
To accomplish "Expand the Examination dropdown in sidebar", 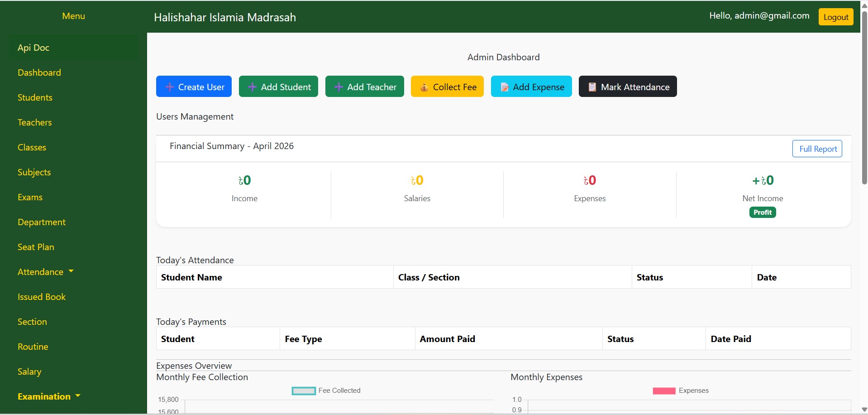I will coord(49,396).
